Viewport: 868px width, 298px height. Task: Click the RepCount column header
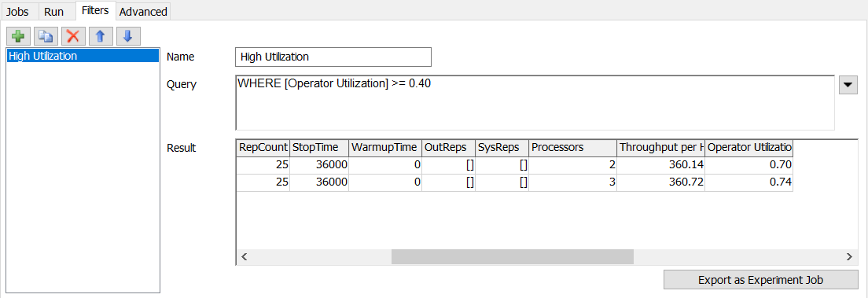[x=263, y=147]
